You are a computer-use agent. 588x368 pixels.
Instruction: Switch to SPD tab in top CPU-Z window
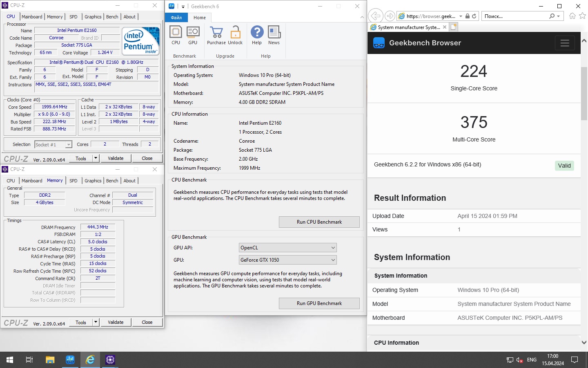pos(73,17)
